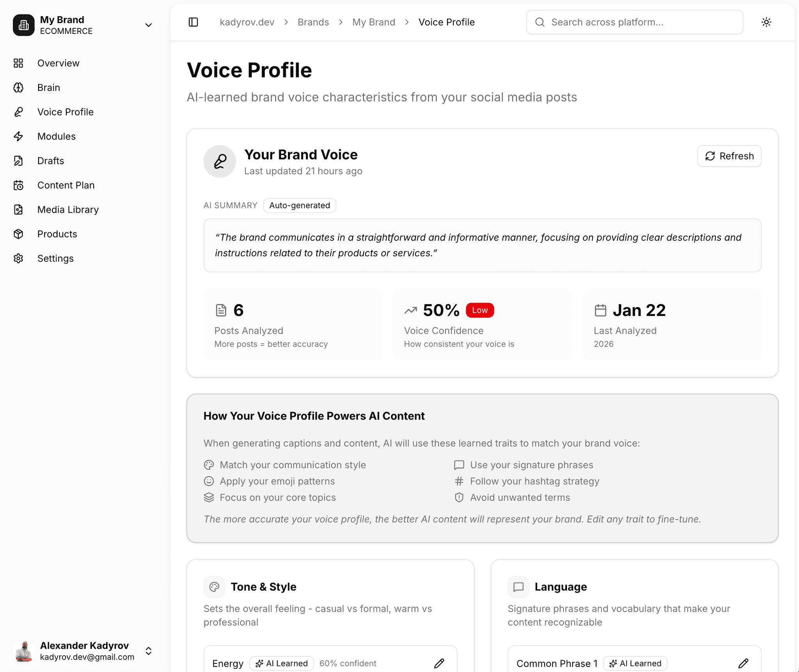
Task: Open the Brain section in the sidebar
Action: click(x=48, y=87)
